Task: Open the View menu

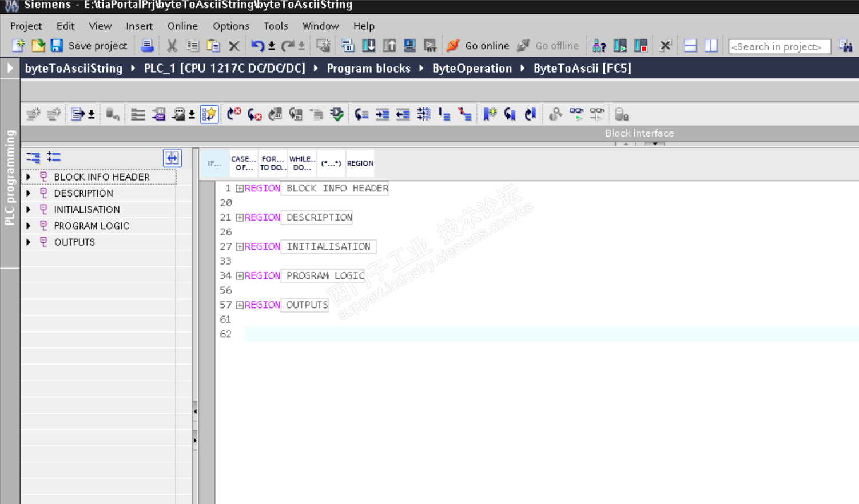Action: point(100,26)
